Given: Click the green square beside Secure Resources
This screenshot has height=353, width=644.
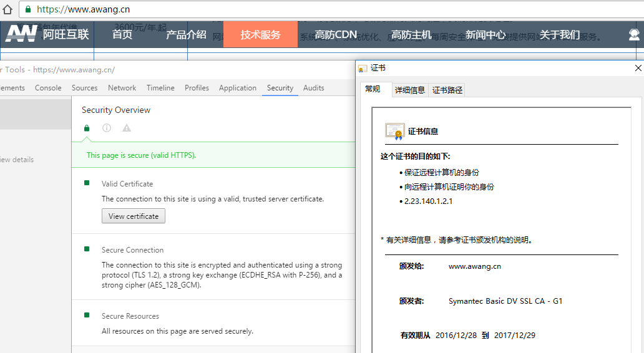Looking at the screenshot, I should click(87, 315).
